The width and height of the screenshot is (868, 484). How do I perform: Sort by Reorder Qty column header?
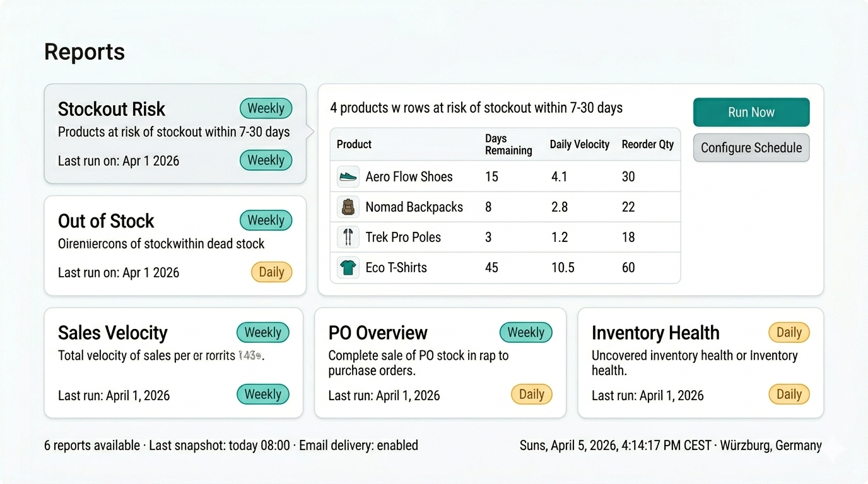tap(647, 144)
